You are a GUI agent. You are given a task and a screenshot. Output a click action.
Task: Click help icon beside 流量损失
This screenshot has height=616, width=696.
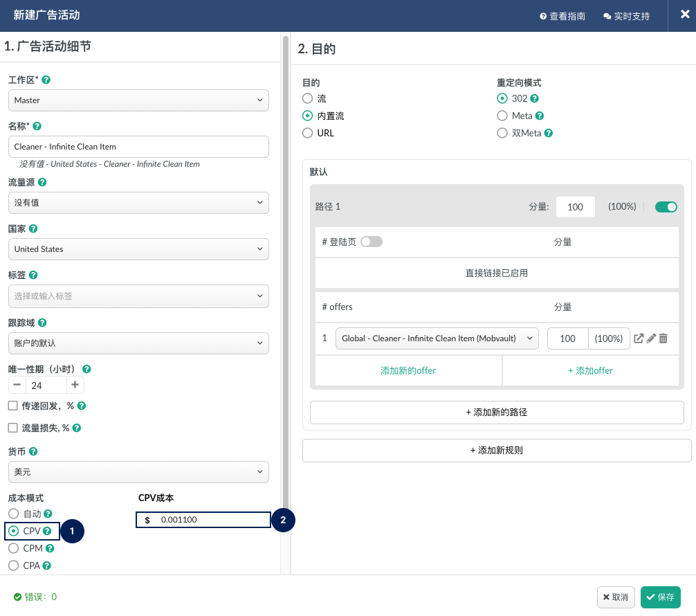(77, 428)
